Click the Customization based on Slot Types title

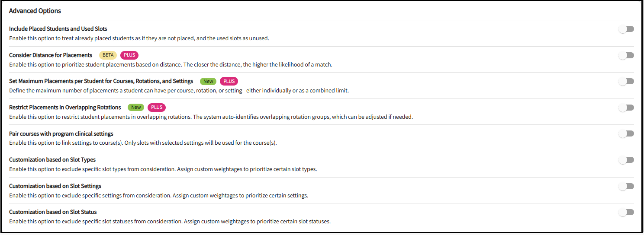point(52,160)
